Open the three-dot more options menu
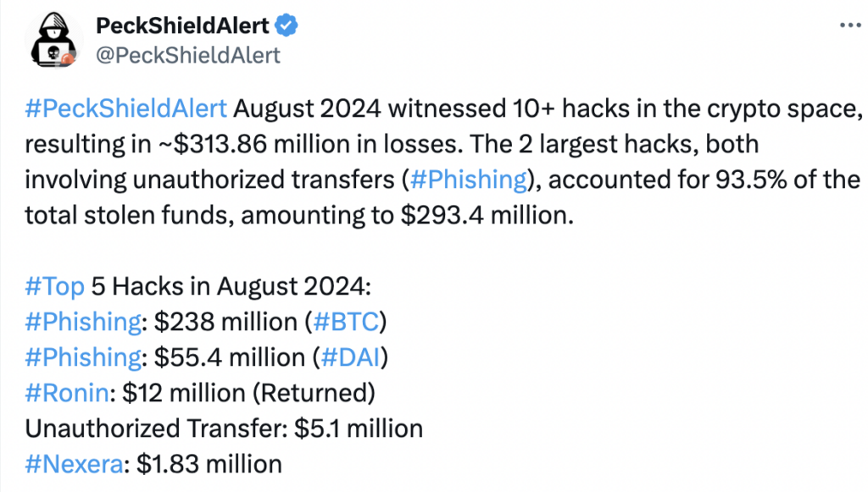 (x=850, y=25)
